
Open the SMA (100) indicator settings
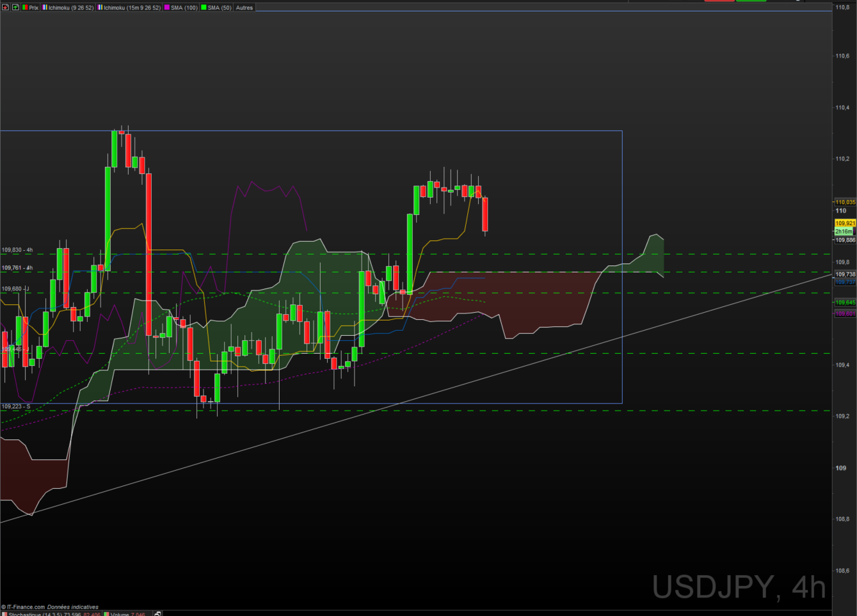pyautogui.click(x=181, y=8)
